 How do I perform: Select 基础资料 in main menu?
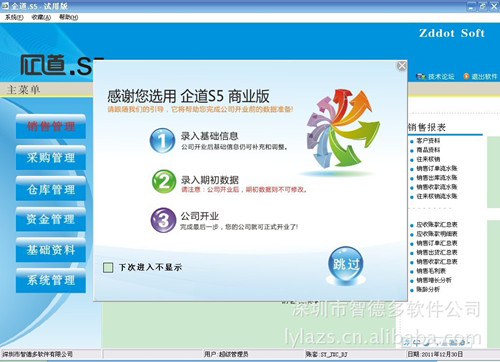(x=51, y=250)
